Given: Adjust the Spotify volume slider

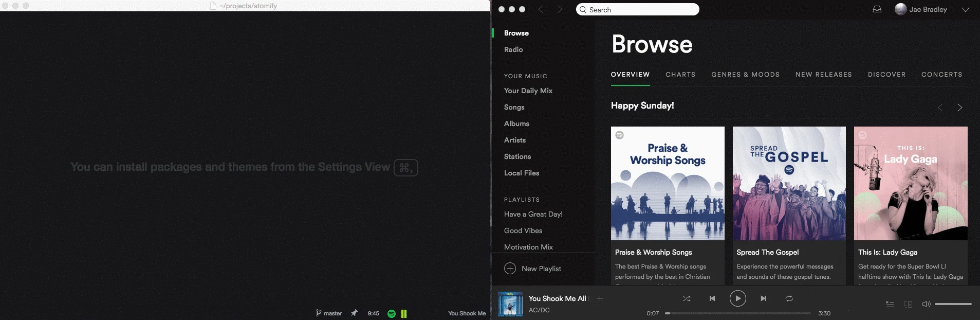Looking at the screenshot, I should [953, 304].
